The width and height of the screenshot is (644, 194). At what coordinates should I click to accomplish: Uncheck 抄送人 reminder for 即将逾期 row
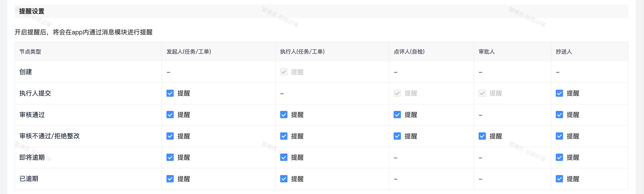pyautogui.click(x=559, y=158)
